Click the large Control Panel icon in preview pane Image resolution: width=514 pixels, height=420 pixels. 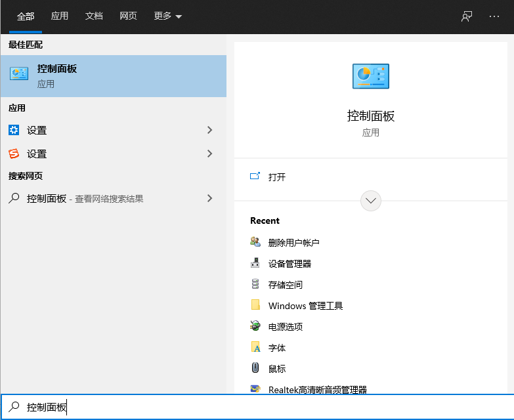371,76
